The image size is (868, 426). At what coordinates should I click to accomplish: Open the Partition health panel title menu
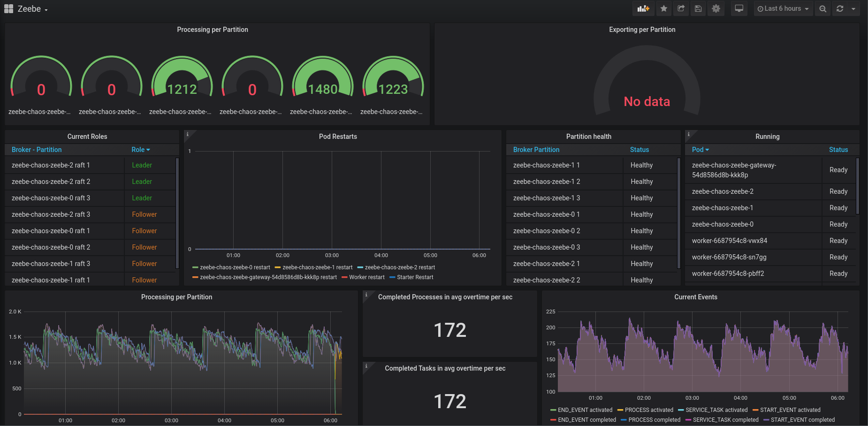coord(589,137)
